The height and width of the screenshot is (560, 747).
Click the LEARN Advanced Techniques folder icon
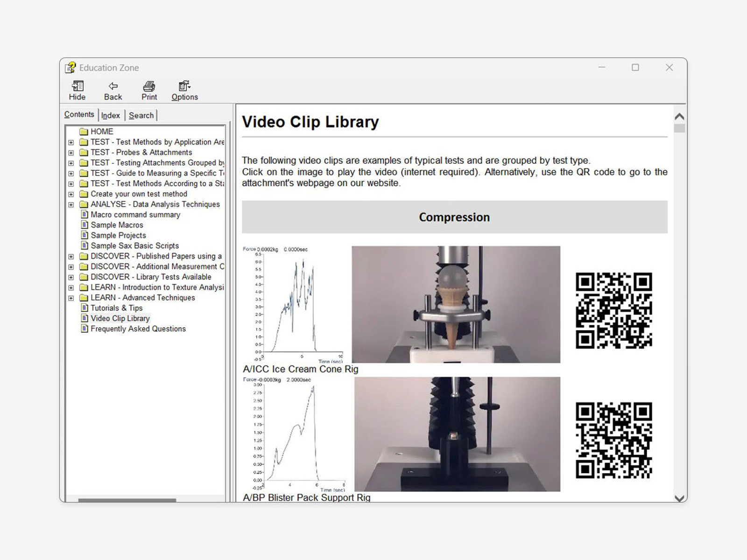click(84, 298)
